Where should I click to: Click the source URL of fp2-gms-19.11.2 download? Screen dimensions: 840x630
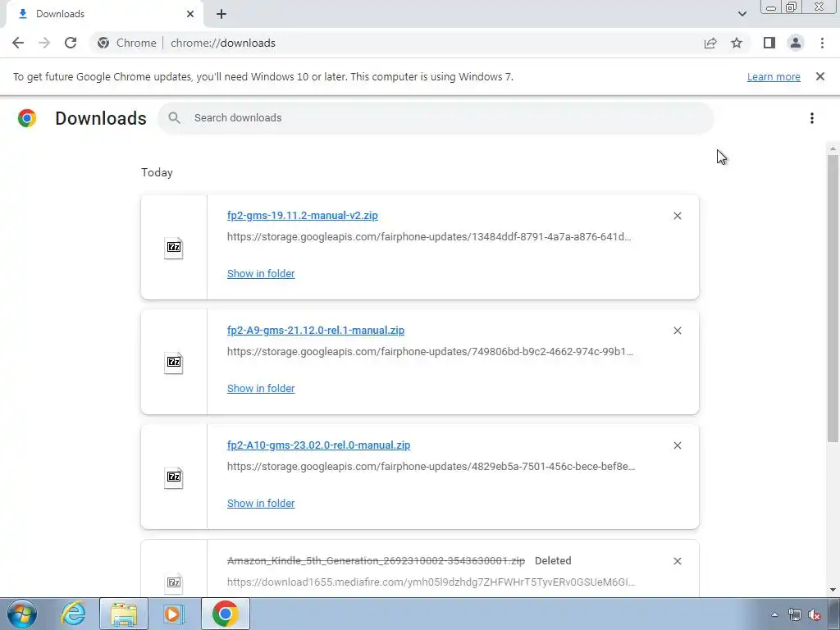429,237
